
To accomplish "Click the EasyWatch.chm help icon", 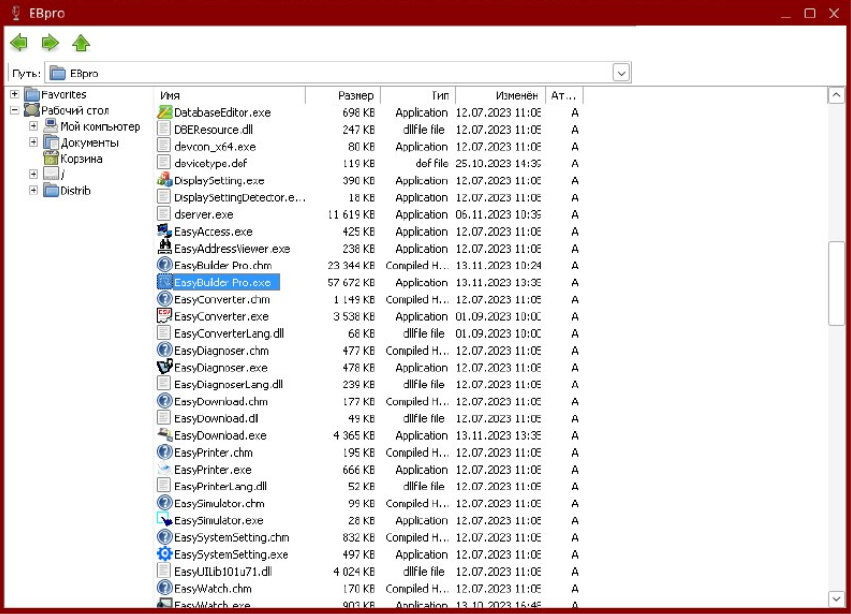I will (164, 588).
